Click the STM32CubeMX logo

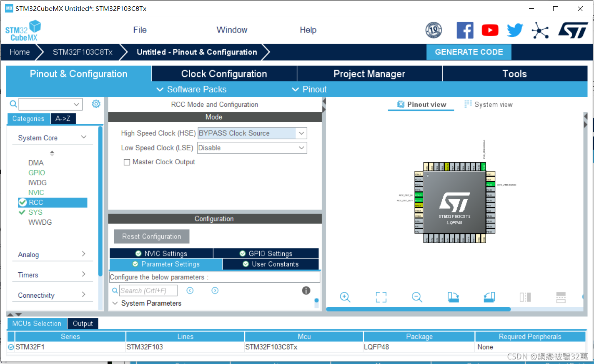23,30
